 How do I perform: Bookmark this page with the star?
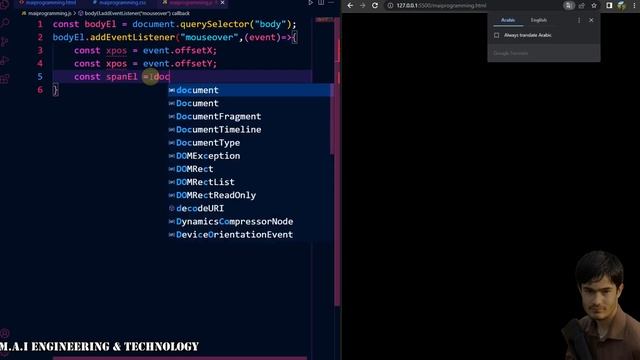(x=594, y=6)
